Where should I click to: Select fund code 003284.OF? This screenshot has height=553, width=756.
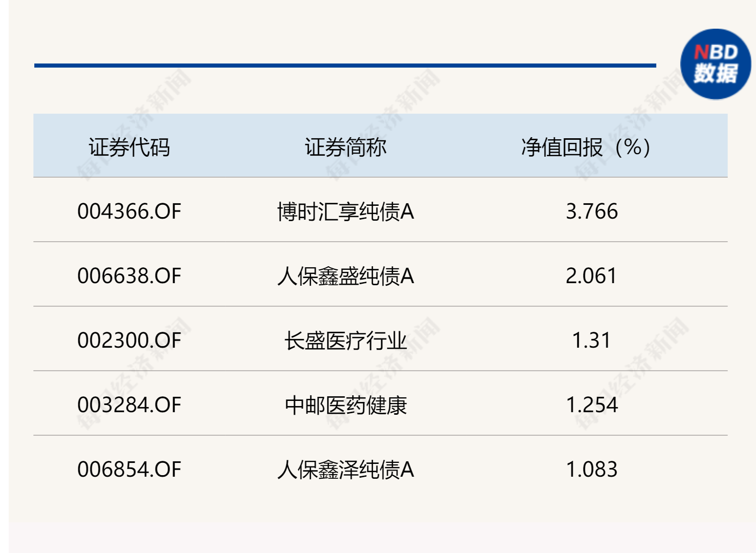pos(129,405)
